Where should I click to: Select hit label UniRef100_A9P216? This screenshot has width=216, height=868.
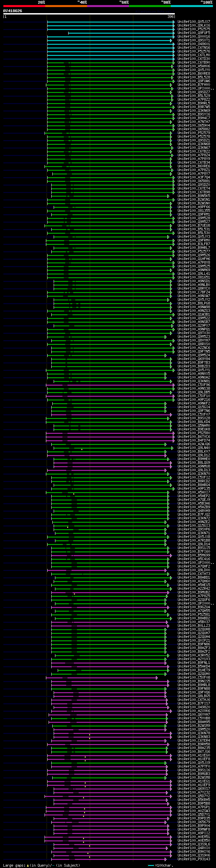pyautogui.click(x=194, y=400)
